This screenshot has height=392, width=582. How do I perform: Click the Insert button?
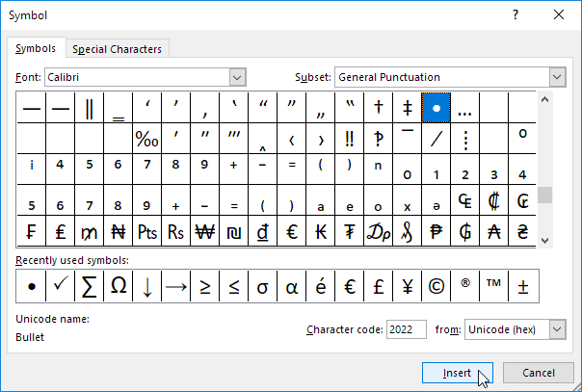(458, 373)
